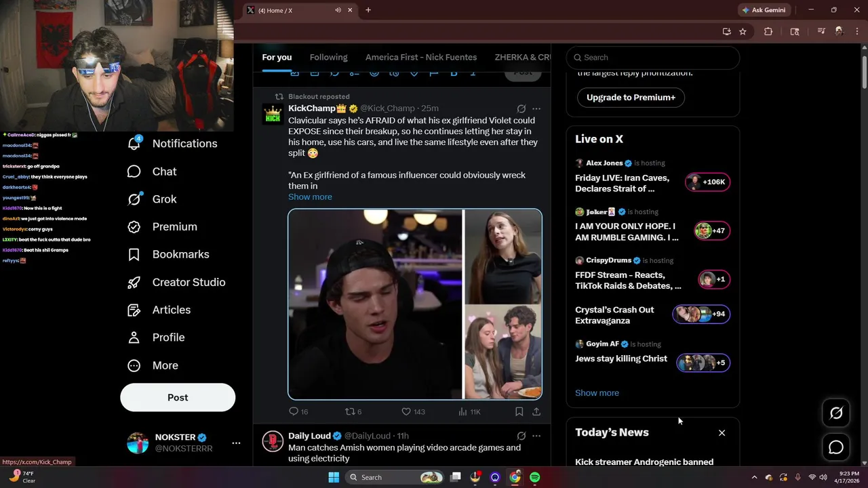Mute the Home / X browser tab
Viewport: 868px width, 488px height.
click(338, 10)
